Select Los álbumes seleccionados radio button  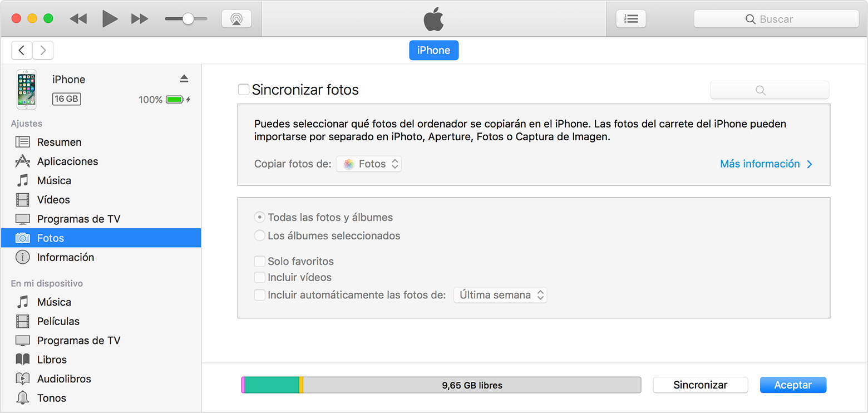pyautogui.click(x=259, y=236)
